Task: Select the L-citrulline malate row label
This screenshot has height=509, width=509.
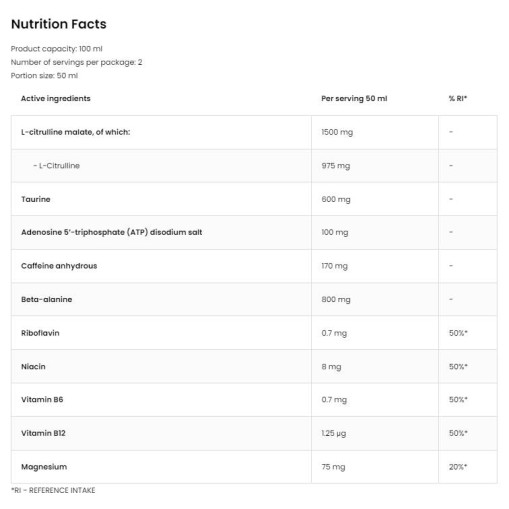Action: pos(76,132)
